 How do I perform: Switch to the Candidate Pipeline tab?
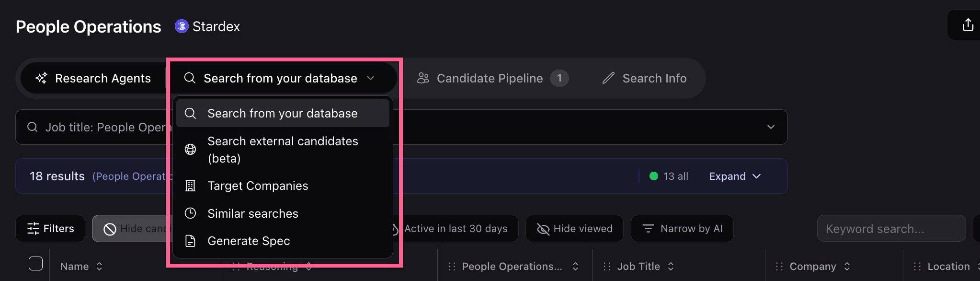(493, 78)
